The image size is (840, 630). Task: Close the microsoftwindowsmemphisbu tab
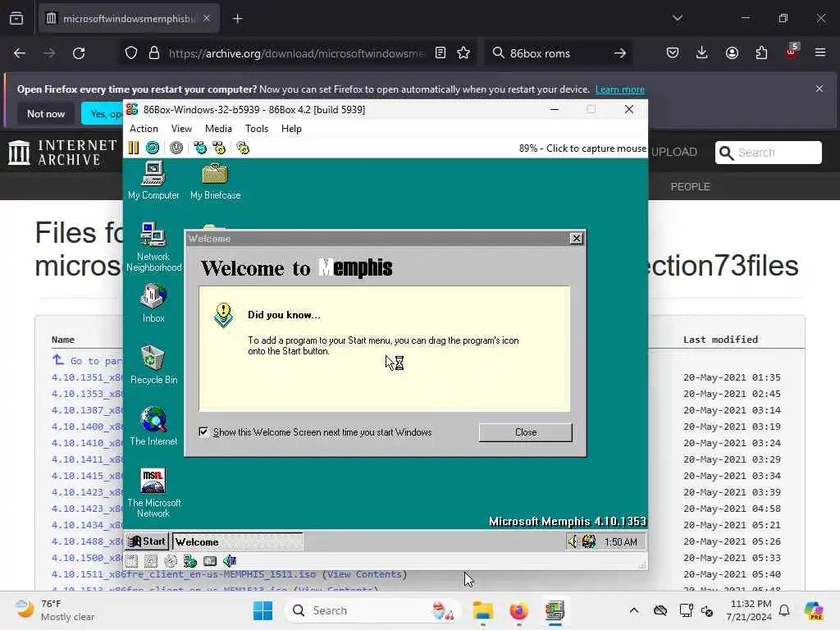[207, 19]
